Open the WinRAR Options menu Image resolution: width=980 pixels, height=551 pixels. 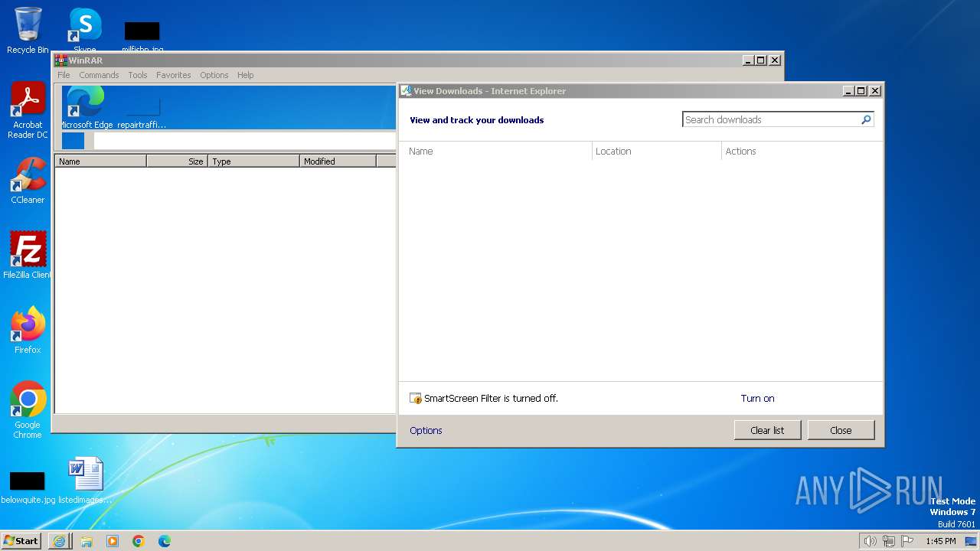pyautogui.click(x=214, y=75)
